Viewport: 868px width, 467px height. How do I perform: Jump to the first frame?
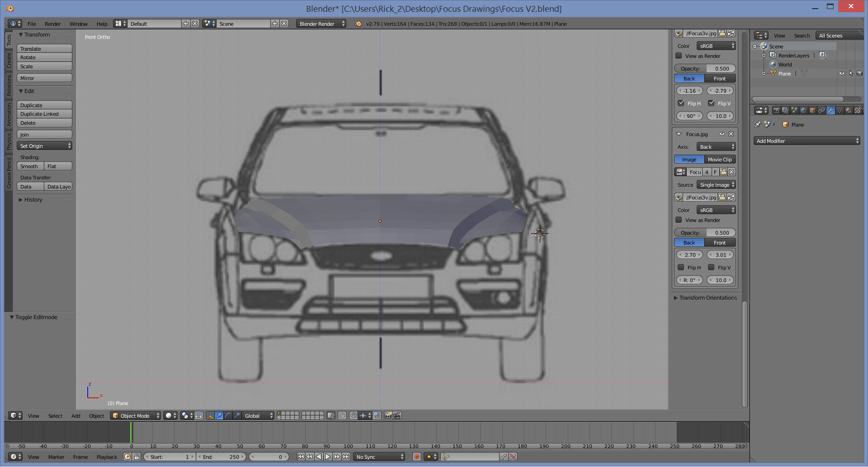[x=301, y=457]
